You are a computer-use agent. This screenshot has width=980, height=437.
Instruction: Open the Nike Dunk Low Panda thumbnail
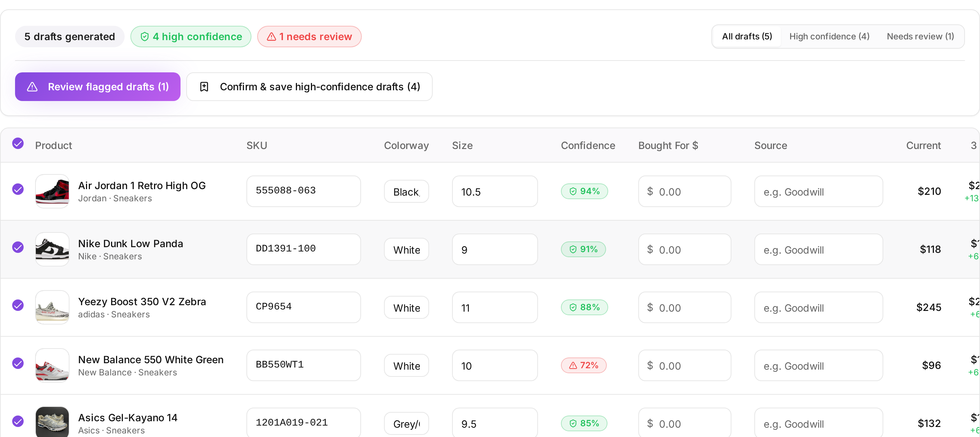[x=52, y=250]
